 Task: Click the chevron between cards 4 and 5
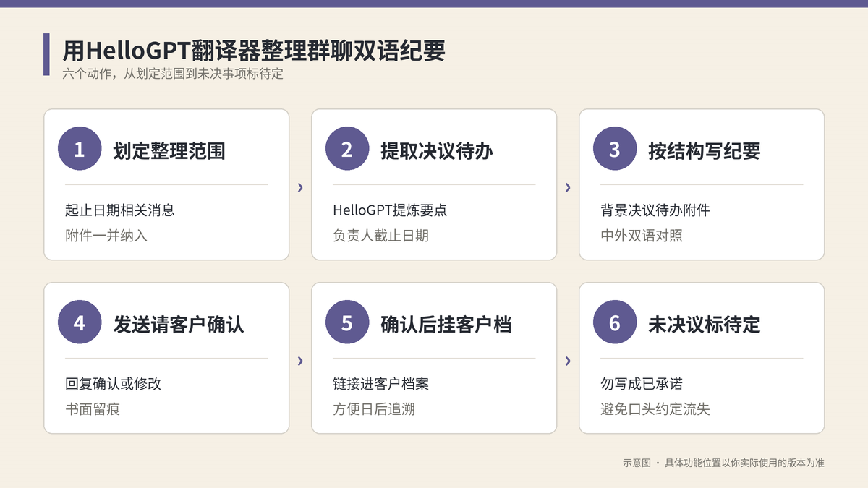click(300, 361)
